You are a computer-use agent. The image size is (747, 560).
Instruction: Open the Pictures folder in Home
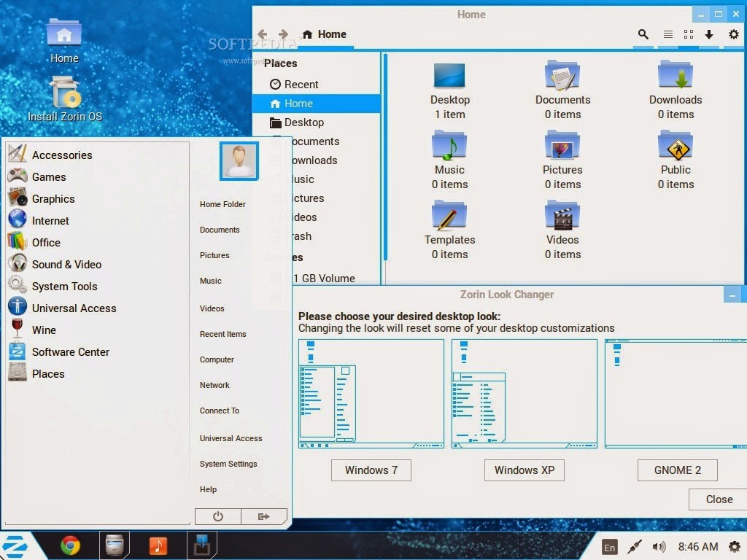point(562,160)
